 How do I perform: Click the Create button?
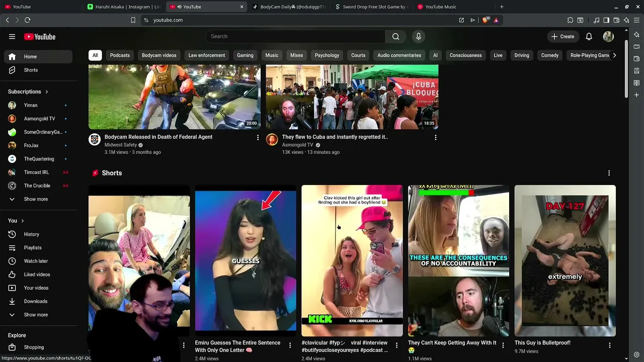point(562,36)
